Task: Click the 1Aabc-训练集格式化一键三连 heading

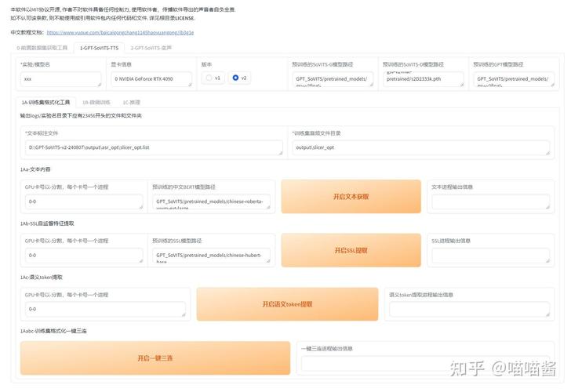Action: [x=53, y=331]
